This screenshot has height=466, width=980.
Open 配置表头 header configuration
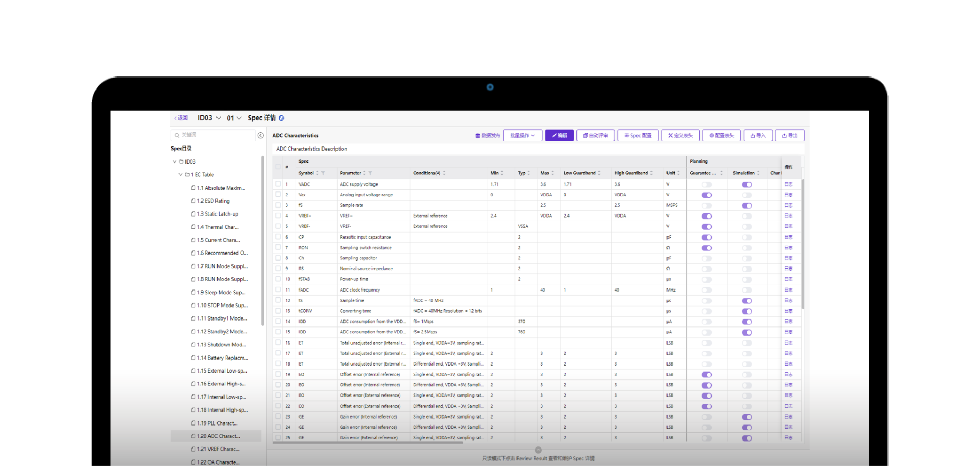pyautogui.click(x=721, y=136)
